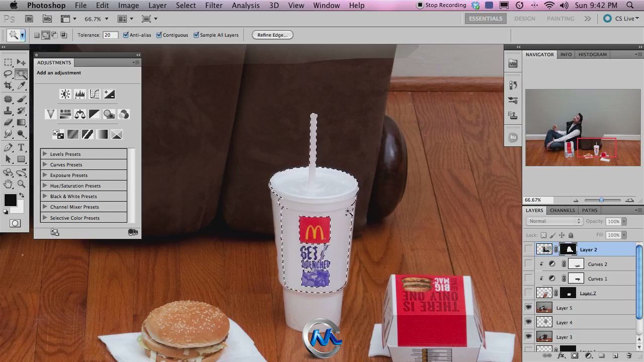Toggle Quick Mask mode
The width and height of the screenshot is (644, 362).
(x=15, y=223)
